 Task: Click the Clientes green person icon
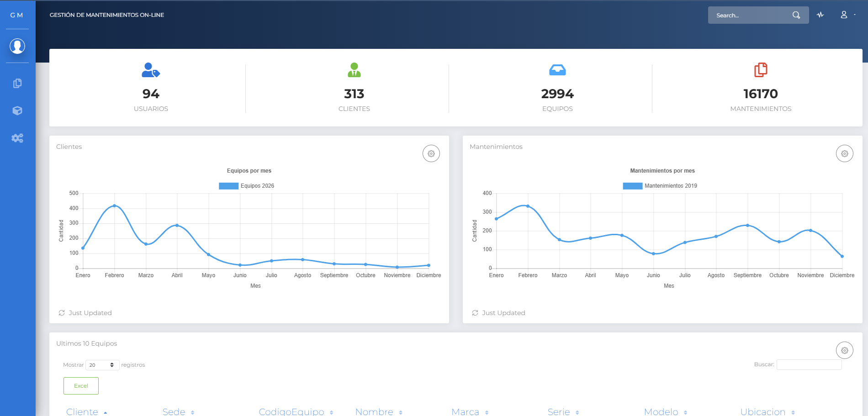point(354,70)
